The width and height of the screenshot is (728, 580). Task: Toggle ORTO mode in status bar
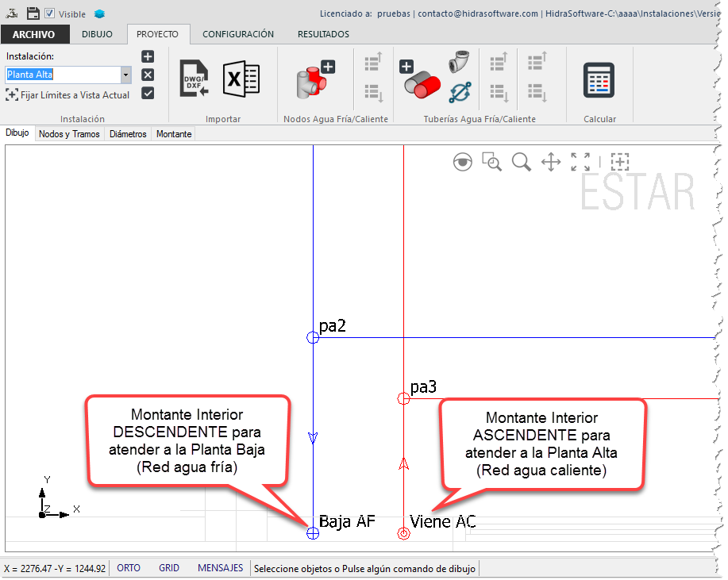coord(129,568)
